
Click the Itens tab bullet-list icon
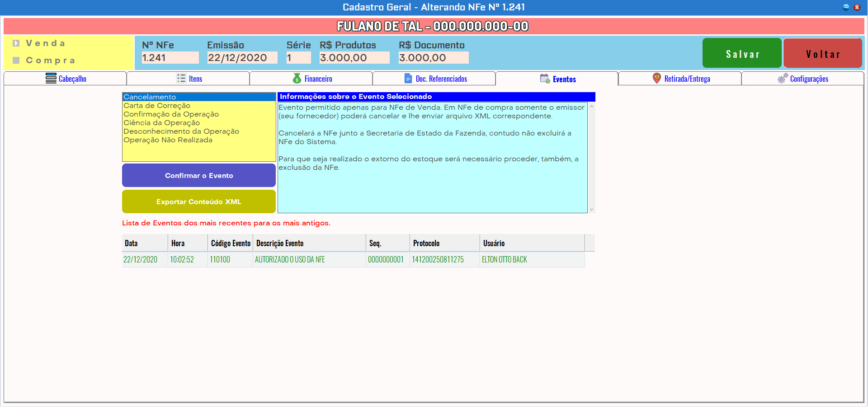[x=181, y=79]
